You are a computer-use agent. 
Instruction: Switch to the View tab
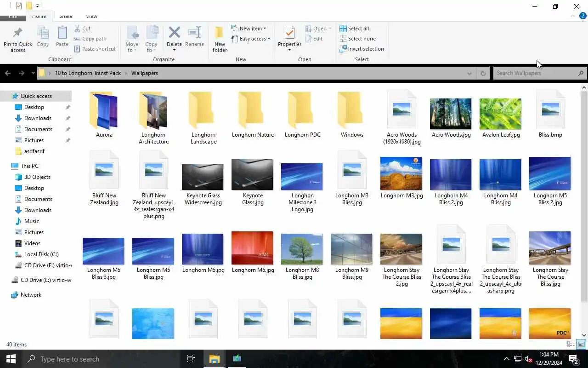pos(91,16)
